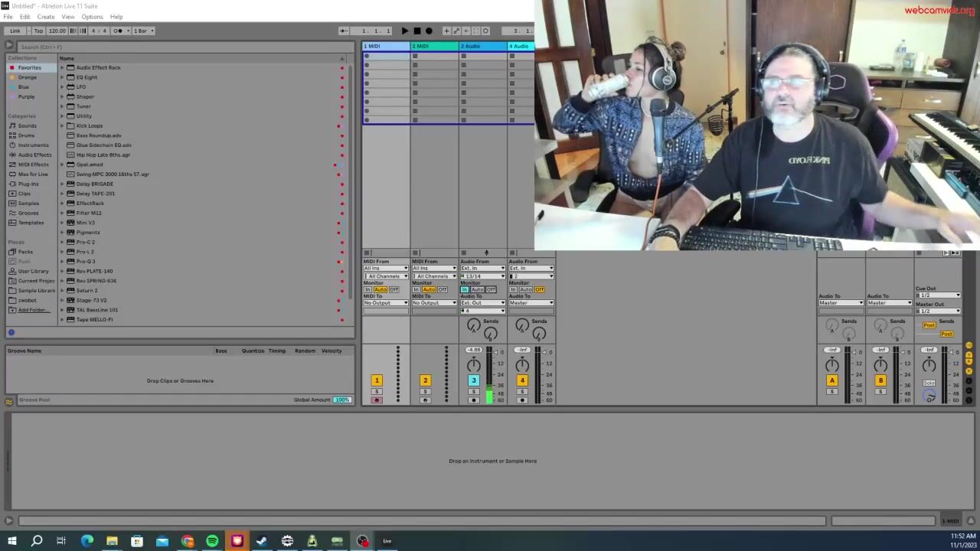Open the Audio Effects browser category
980x551 pixels.
[x=34, y=155]
